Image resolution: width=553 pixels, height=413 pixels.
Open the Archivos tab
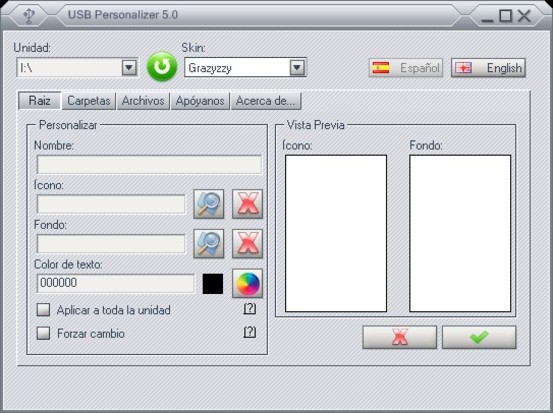pyautogui.click(x=143, y=101)
